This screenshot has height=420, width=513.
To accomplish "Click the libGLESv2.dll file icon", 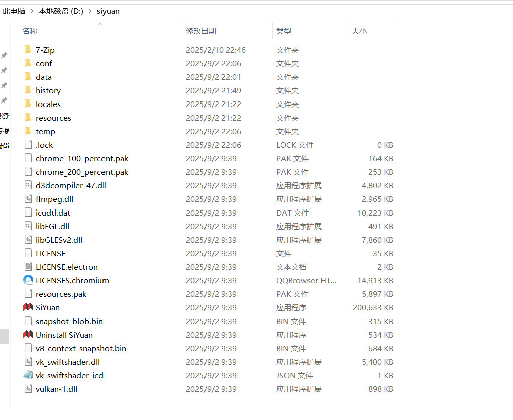I will 28,240.
